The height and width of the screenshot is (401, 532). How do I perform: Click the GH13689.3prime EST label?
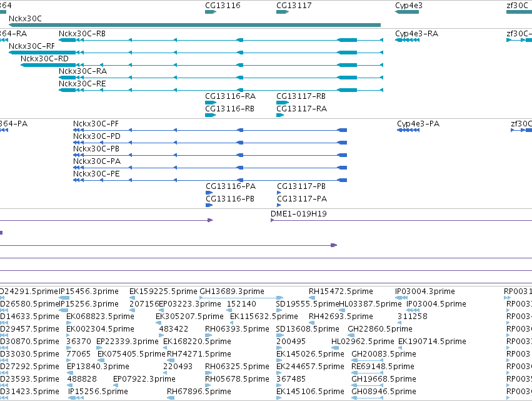[232, 292]
